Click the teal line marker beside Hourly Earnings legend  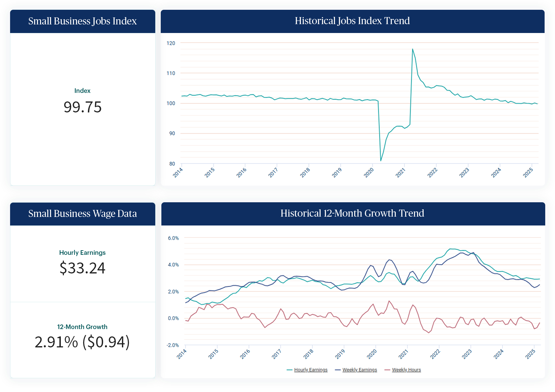(289, 370)
